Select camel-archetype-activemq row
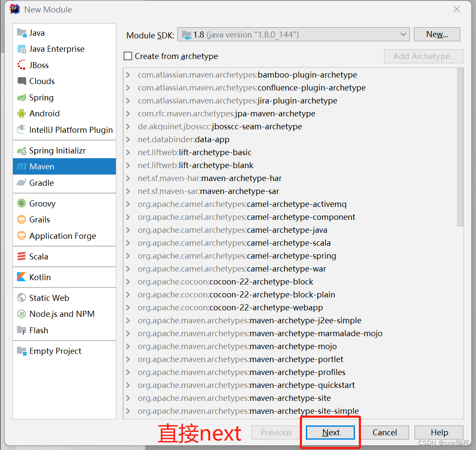The height and width of the screenshot is (450, 476). click(x=290, y=204)
